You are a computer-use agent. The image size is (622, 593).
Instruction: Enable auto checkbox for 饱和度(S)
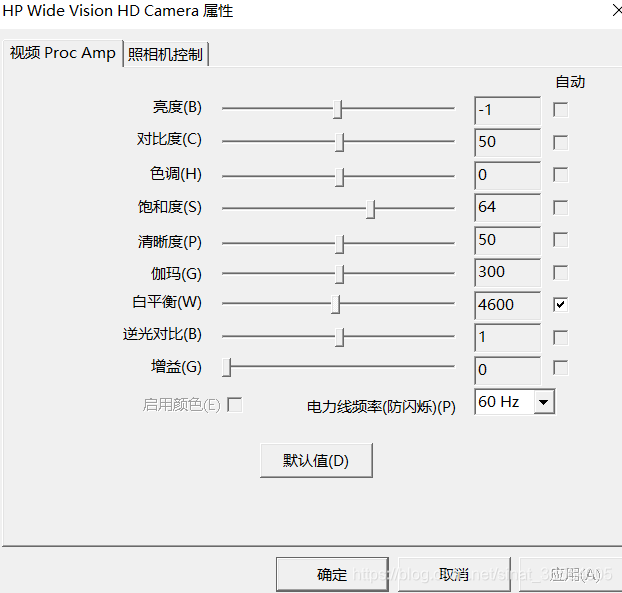(x=560, y=207)
